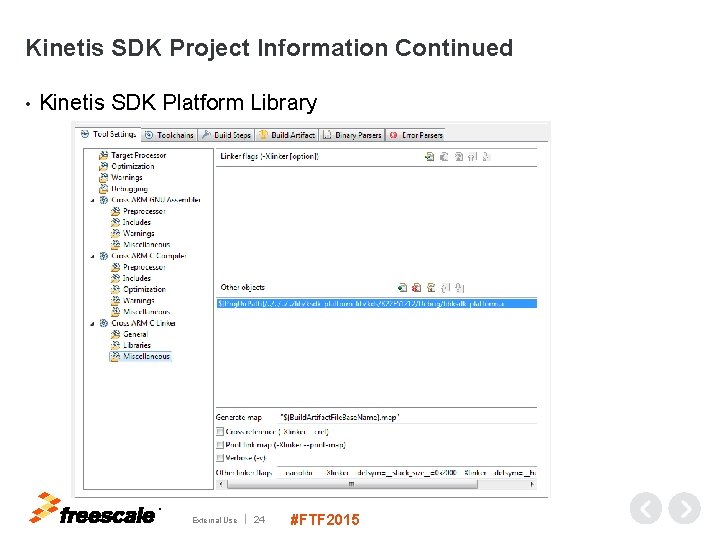This screenshot has height=540, width=720.
Task: Enable Cross reference checkbox
Action: click(220, 432)
